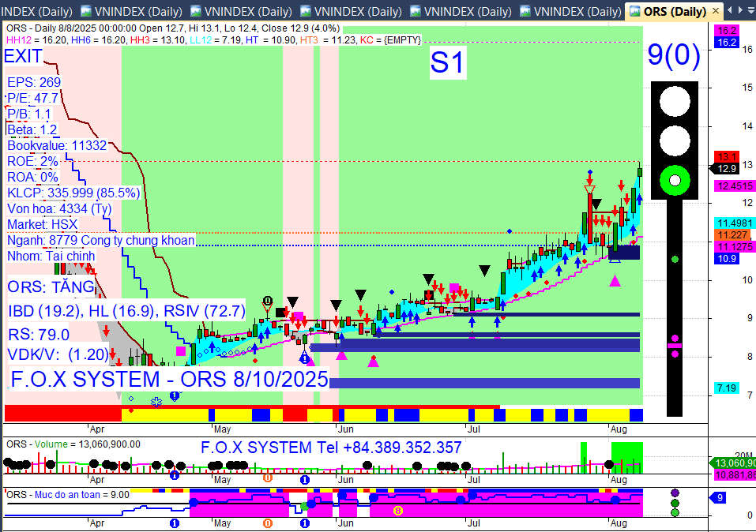
Task: Click the yellow circled 8 in the safety pane
Action: tap(398, 511)
